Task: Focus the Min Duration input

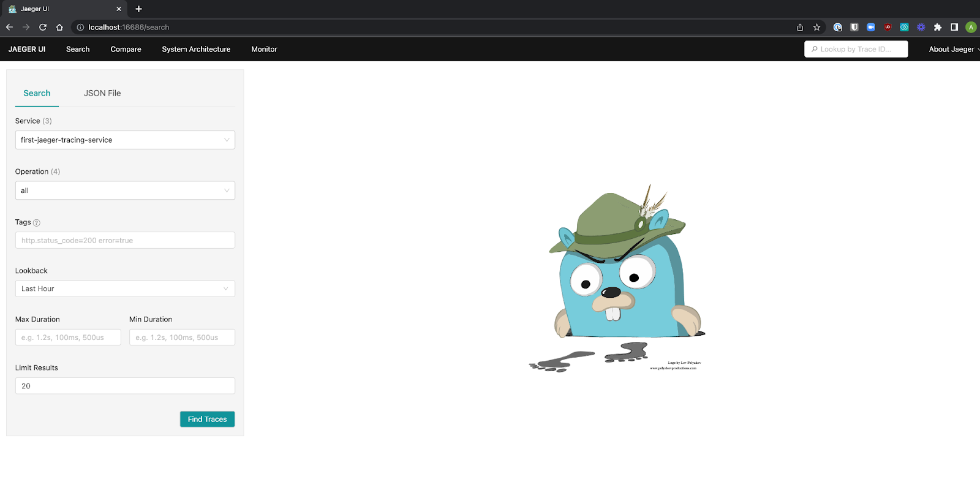Action: pos(182,337)
